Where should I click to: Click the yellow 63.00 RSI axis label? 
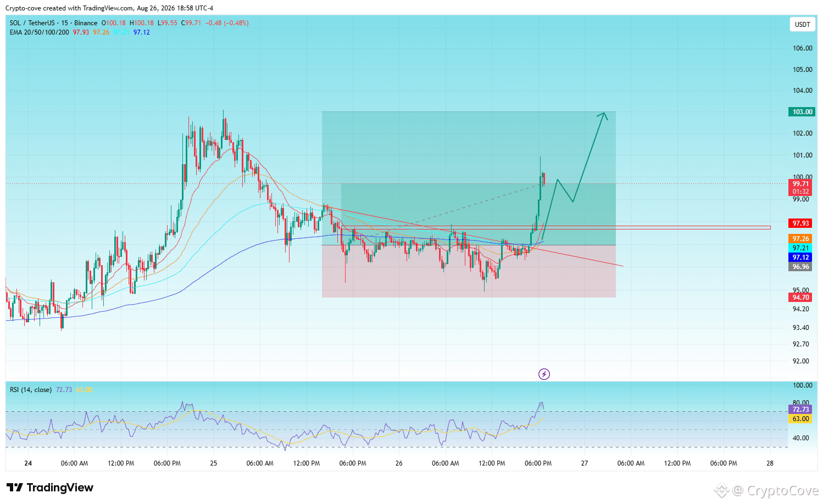[800, 419]
